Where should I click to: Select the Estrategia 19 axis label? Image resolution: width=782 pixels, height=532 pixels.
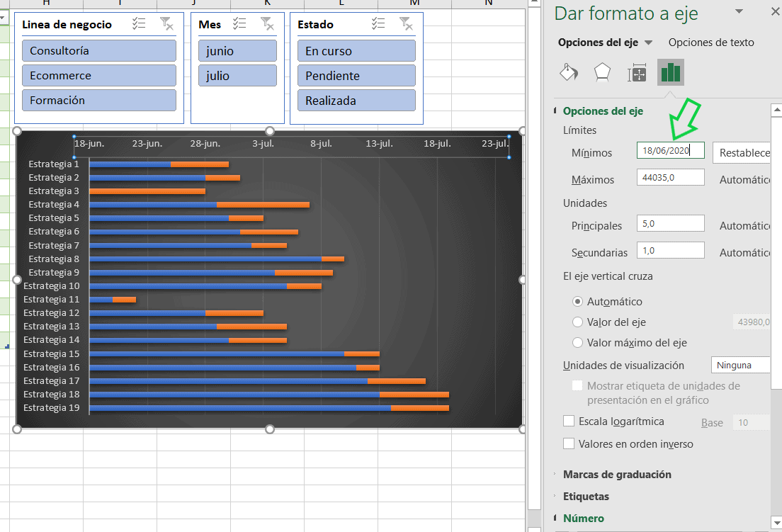pos(52,407)
